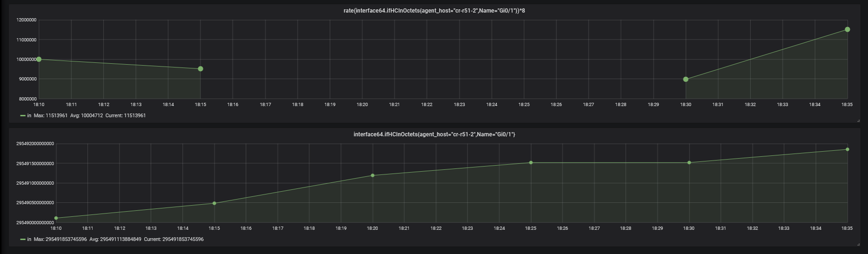Click the 295491500000000 y-axis label in bottom panel
This screenshot has height=254, width=868.
point(35,164)
